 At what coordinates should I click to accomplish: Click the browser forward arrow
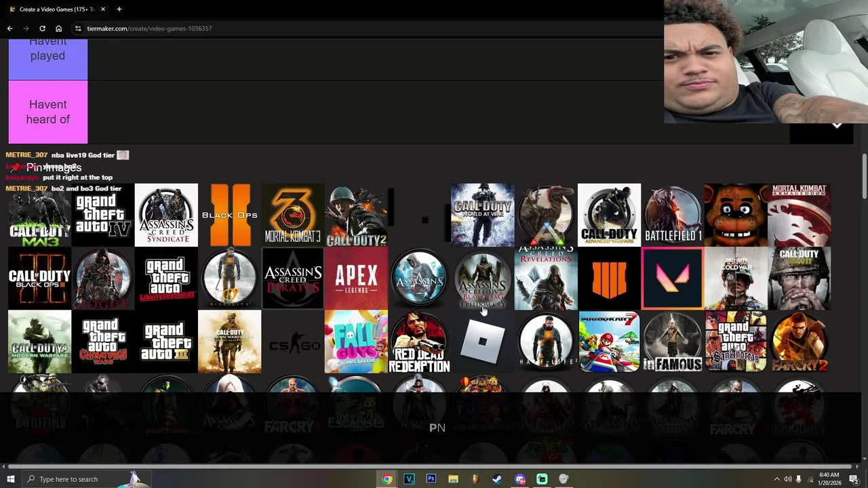pos(26,28)
